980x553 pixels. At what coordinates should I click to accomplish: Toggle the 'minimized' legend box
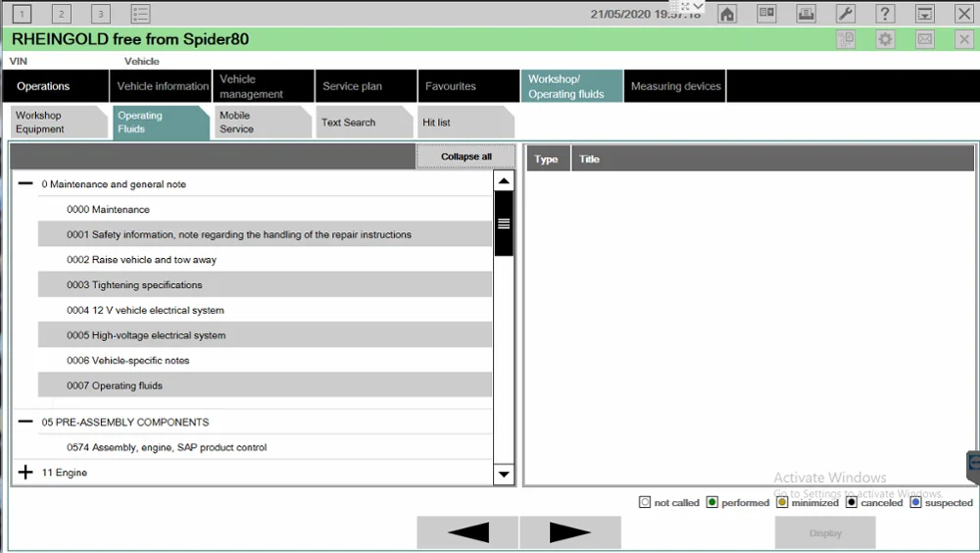[782, 502]
